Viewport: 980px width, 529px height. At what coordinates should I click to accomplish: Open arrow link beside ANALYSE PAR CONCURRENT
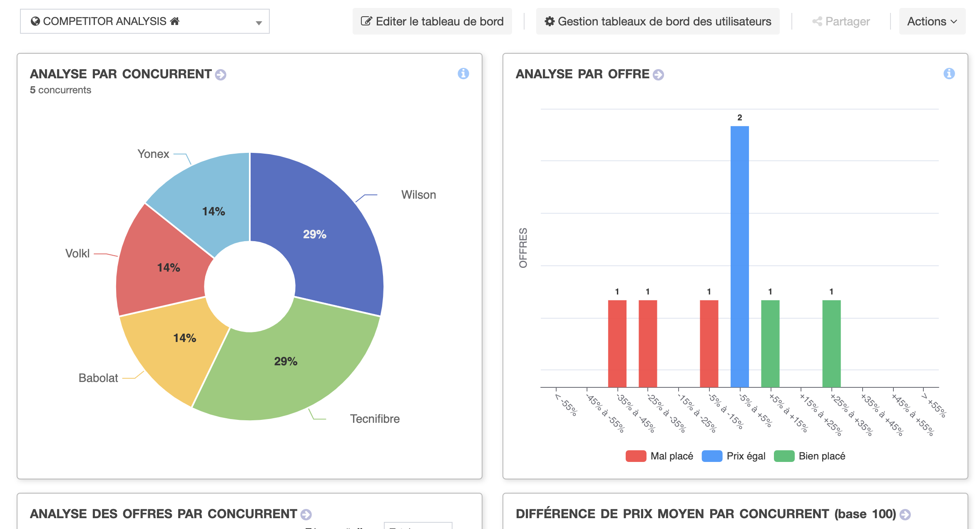[221, 75]
